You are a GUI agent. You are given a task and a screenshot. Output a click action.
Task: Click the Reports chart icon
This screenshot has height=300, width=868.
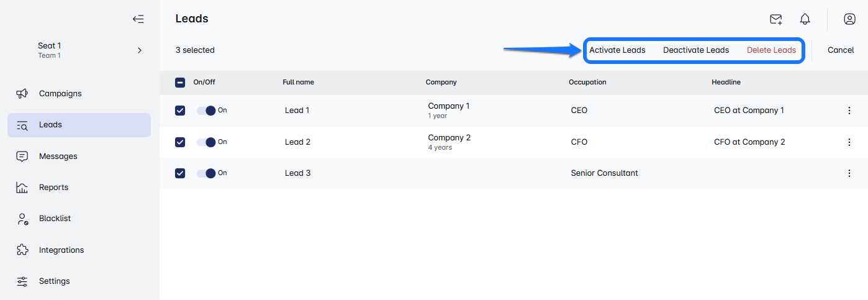pos(22,188)
